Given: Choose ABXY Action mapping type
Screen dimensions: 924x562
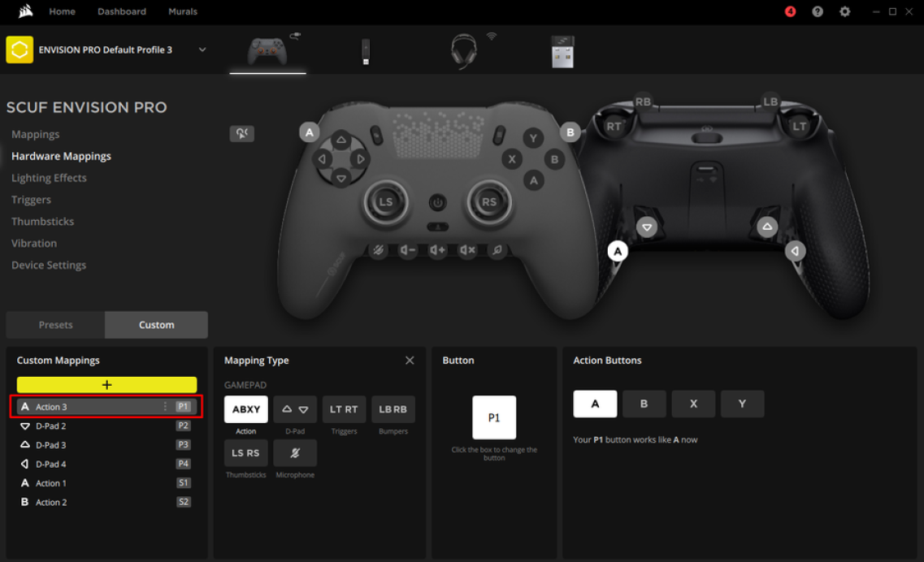Looking at the screenshot, I should pyautogui.click(x=245, y=409).
